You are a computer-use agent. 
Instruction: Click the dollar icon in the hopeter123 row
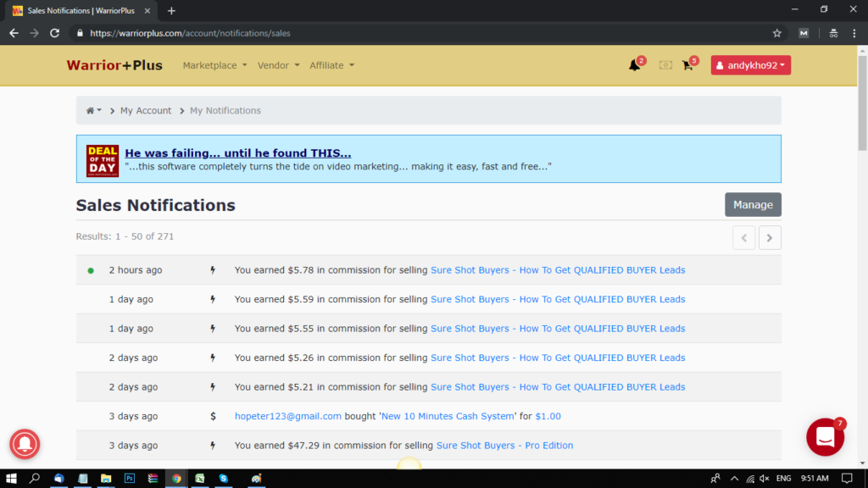(x=213, y=416)
